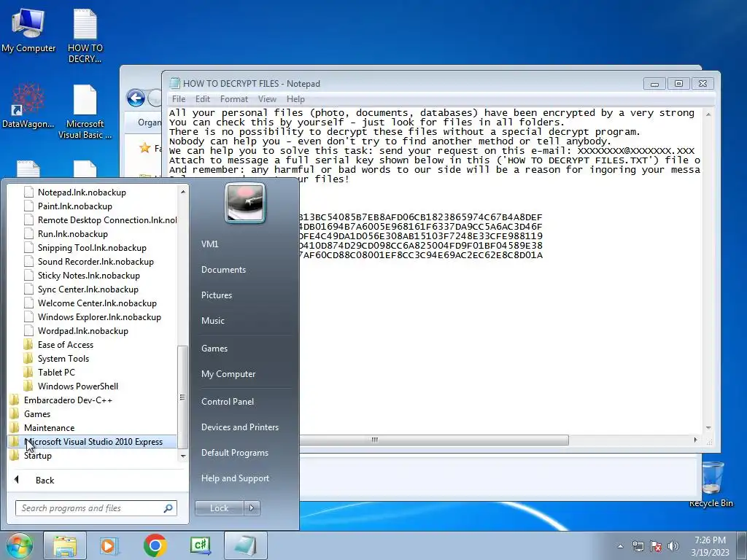Switch to the C# taskbar application
The width and height of the screenshot is (747, 560).
coord(200,545)
